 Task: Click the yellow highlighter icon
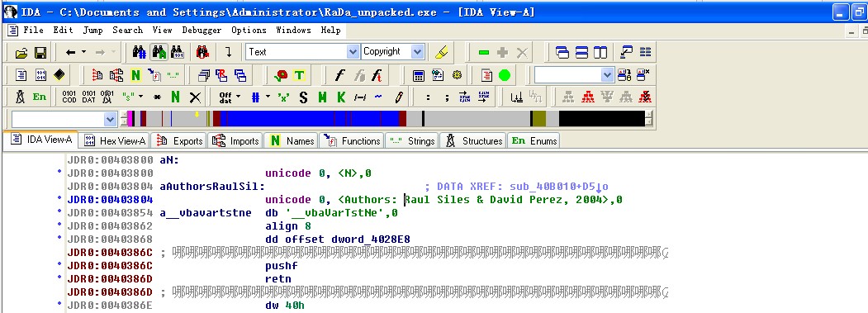[441, 52]
